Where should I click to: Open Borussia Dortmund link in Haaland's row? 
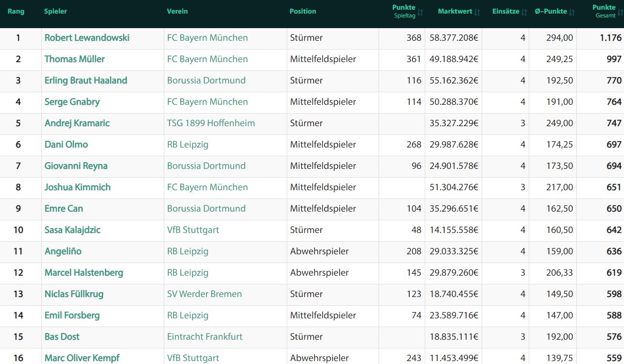[x=207, y=81]
